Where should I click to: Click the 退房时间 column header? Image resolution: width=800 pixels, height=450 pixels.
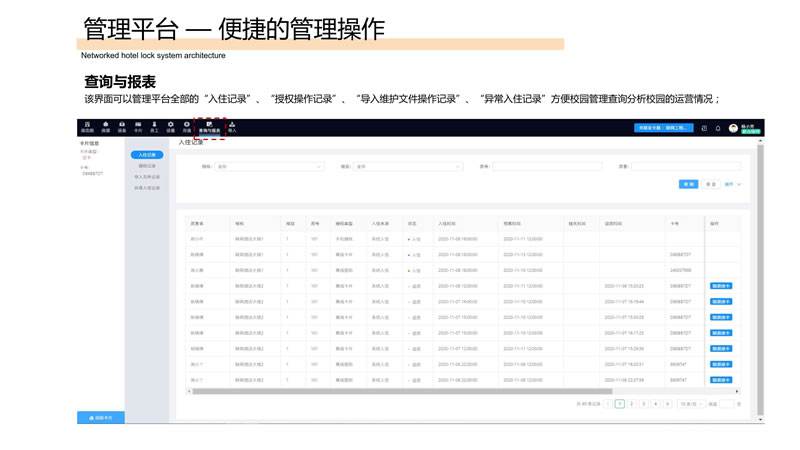[613, 224]
